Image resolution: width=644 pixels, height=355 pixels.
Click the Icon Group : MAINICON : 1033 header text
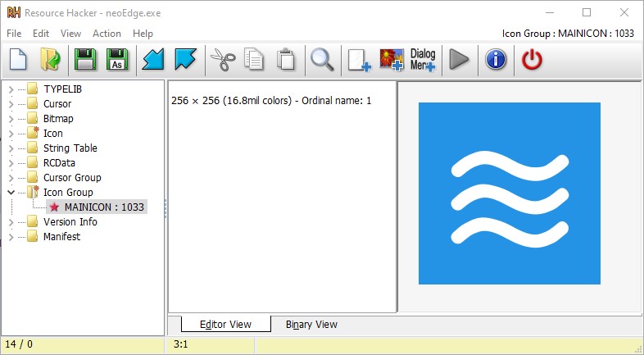[x=568, y=34]
